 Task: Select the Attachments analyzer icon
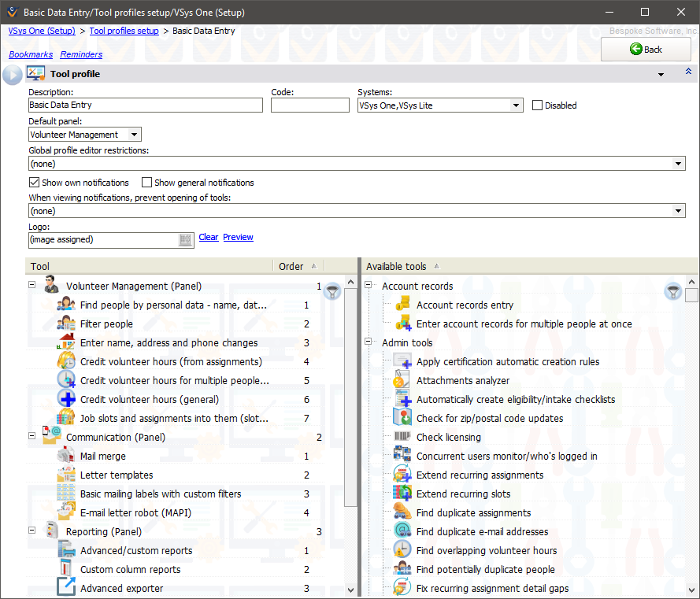(402, 380)
